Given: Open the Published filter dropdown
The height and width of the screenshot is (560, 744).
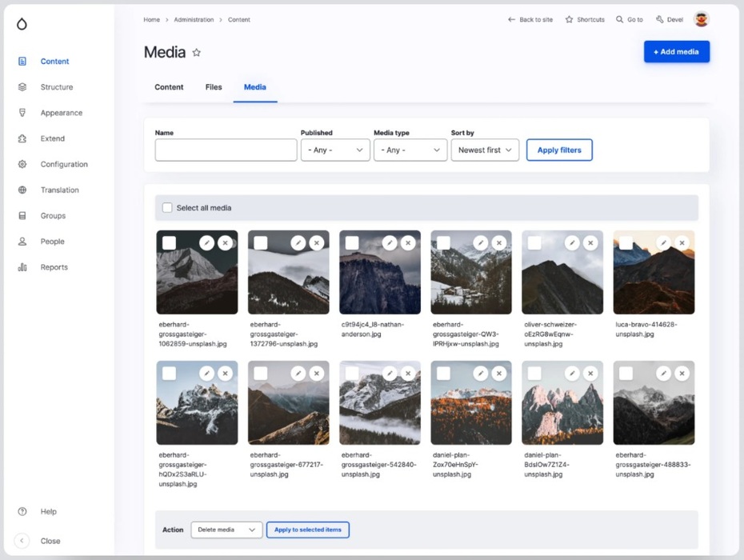Looking at the screenshot, I should [x=335, y=150].
